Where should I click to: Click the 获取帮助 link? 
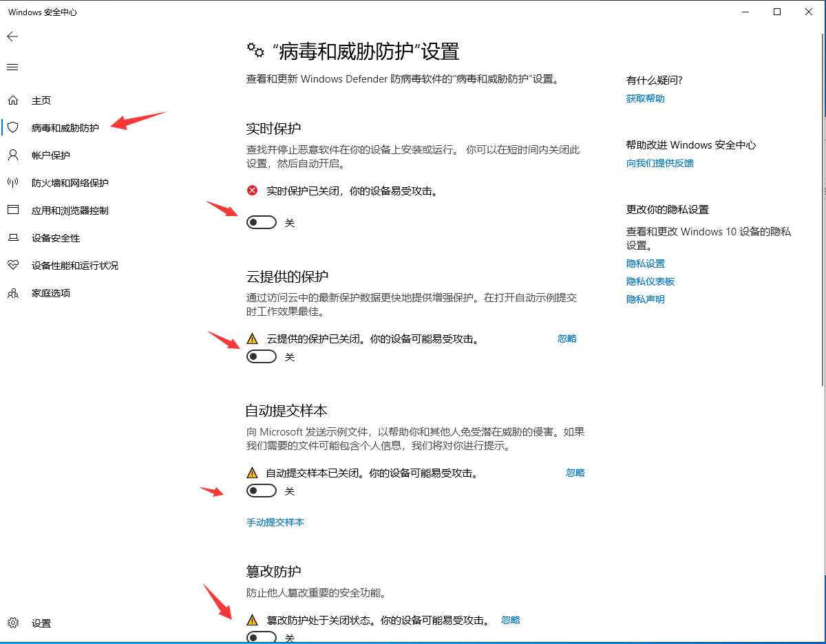pos(646,98)
